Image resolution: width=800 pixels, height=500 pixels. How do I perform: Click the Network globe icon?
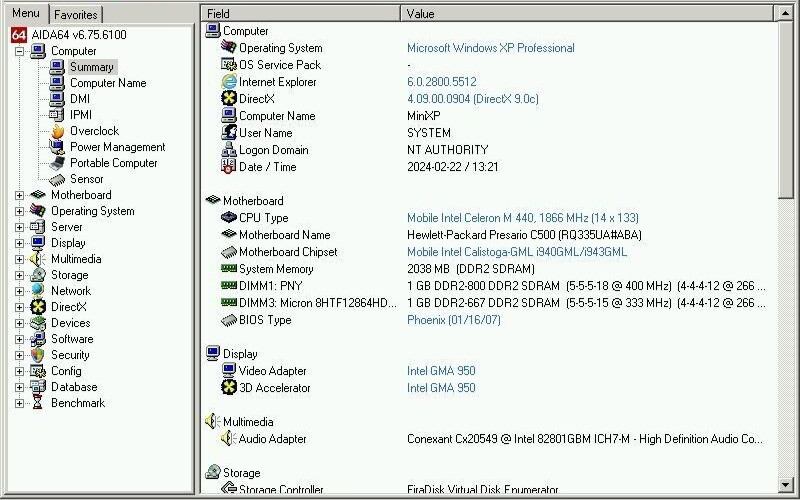pos(38,291)
